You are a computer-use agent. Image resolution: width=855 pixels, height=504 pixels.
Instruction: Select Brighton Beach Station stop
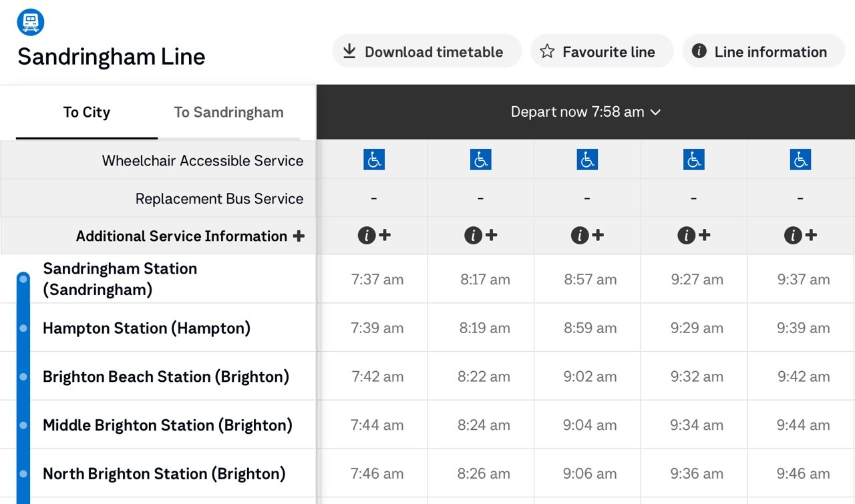pyautogui.click(x=166, y=376)
